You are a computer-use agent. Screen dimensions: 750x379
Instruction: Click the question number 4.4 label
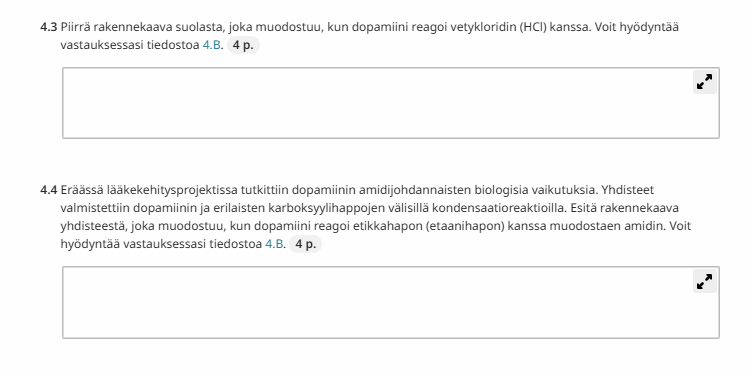[x=48, y=190]
